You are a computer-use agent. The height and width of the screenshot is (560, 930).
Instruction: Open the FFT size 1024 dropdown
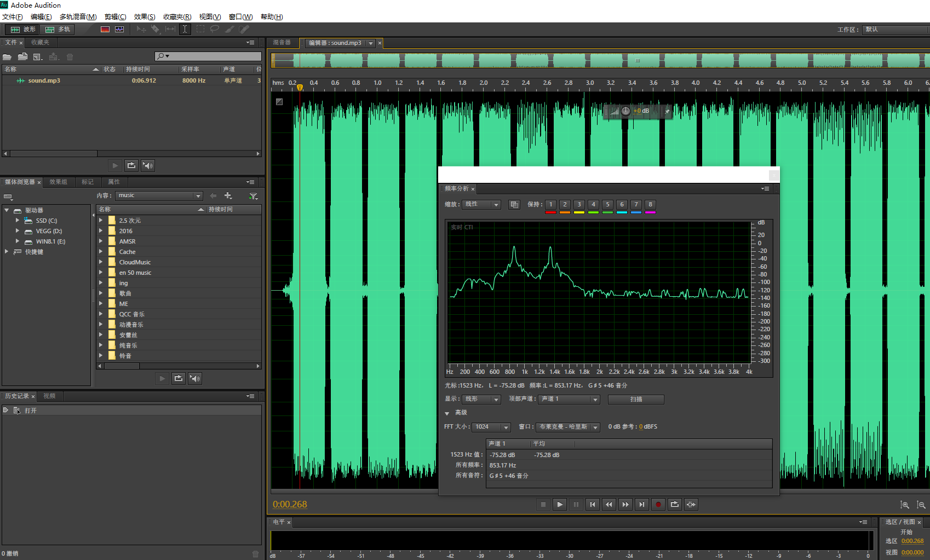pyautogui.click(x=491, y=427)
